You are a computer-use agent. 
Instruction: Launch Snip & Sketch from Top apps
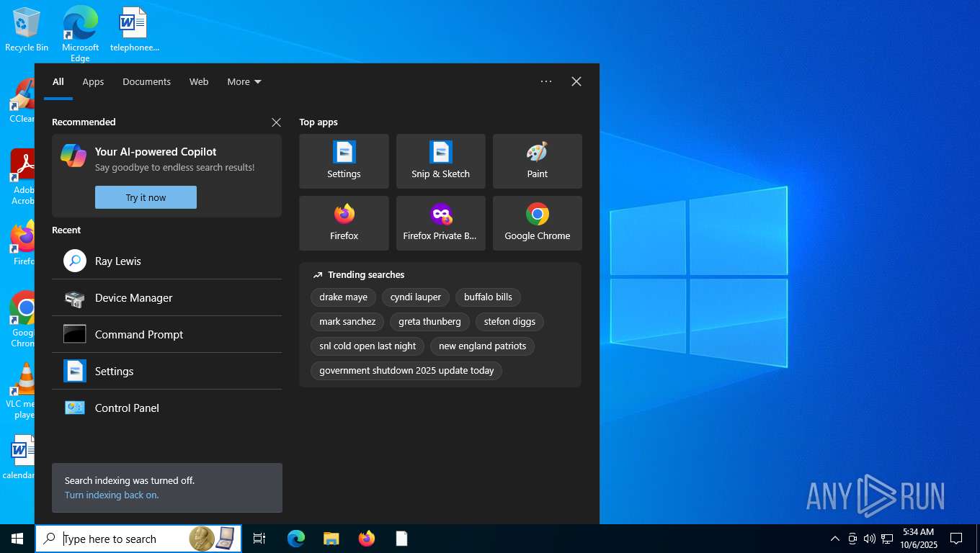click(440, 161)
